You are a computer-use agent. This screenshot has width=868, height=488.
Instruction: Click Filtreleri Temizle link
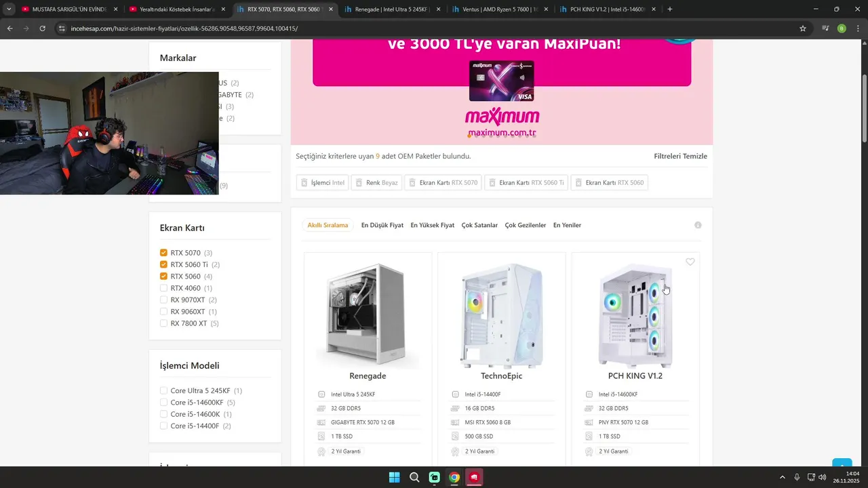tap(680, 156)
